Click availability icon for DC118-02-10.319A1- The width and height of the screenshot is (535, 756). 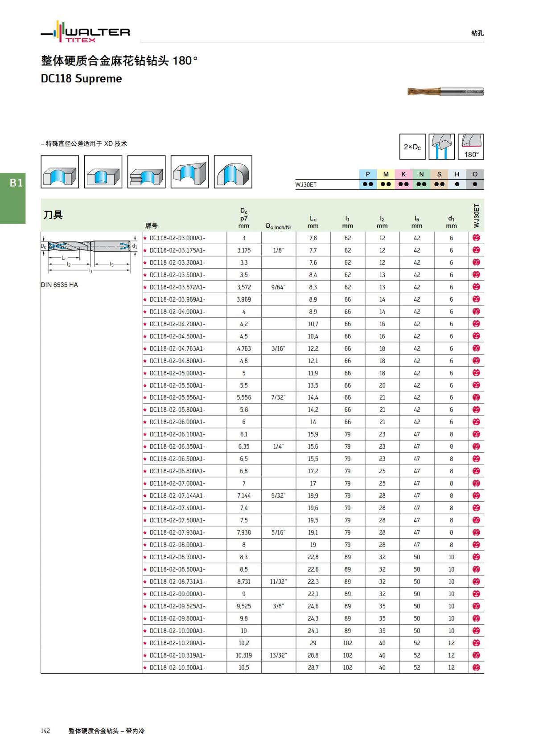tap(476, 655)
